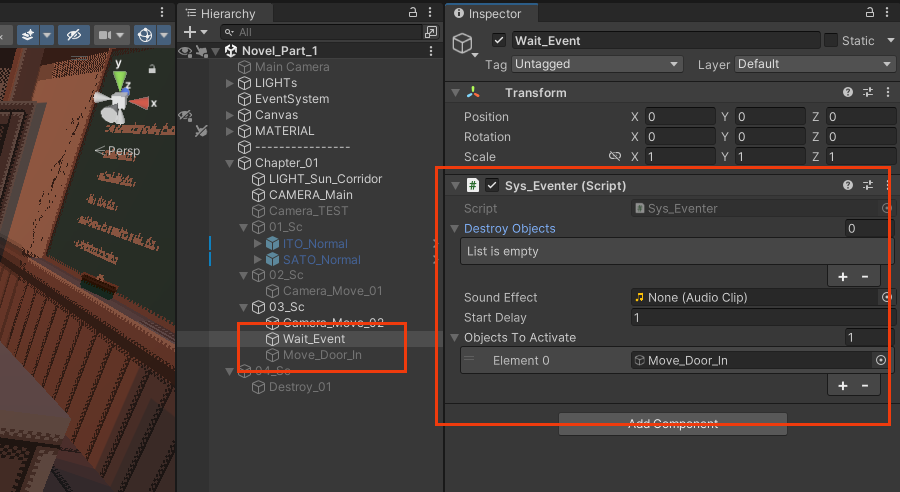Click the Transform component help icon
The height and width of the screenshot is (492, 900).
[x=848, y=92]
